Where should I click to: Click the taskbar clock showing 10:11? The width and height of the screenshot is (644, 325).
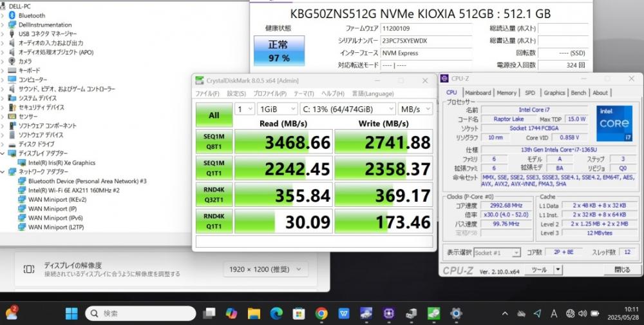pos(623,313)
